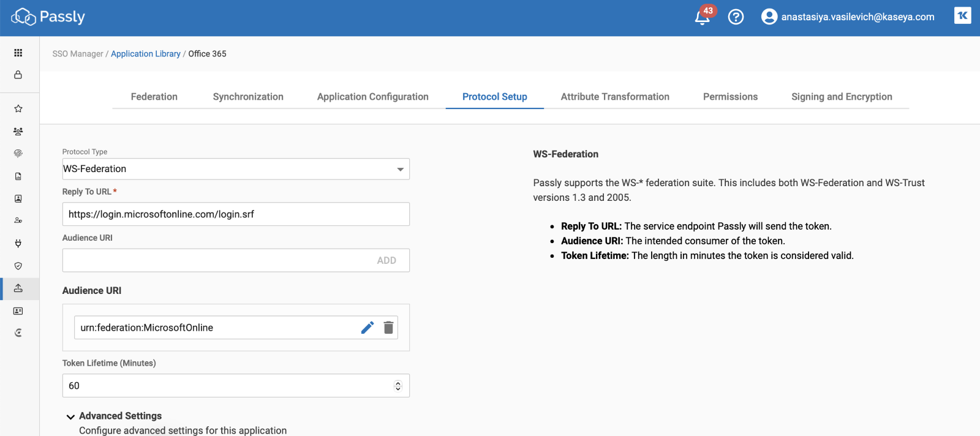Open the report document icon in sidebar

18,176
